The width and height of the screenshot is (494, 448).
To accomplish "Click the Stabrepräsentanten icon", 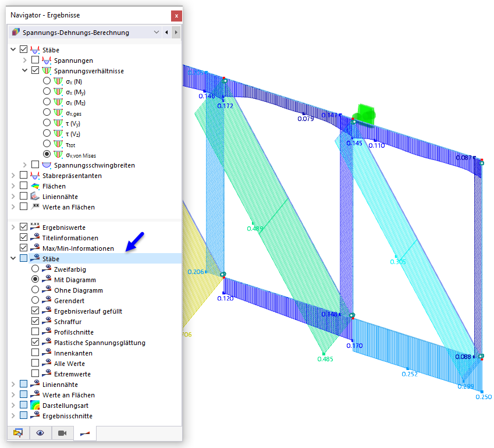I will tap(35, 175).
